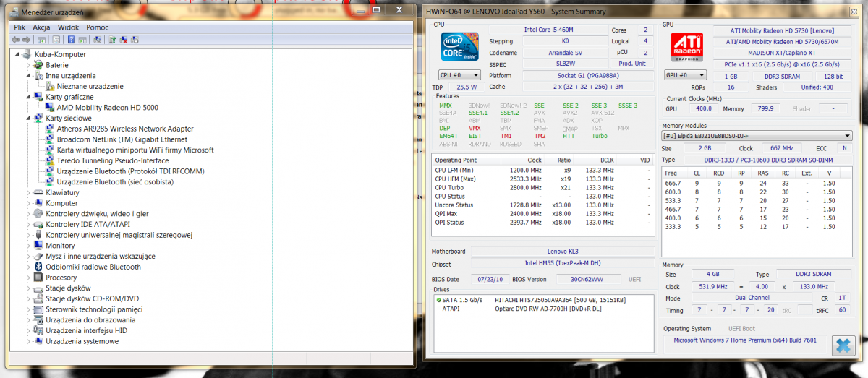Click the Nieznane urządzenie warning icon
The image size is (868, 378).
coord(50,86)
